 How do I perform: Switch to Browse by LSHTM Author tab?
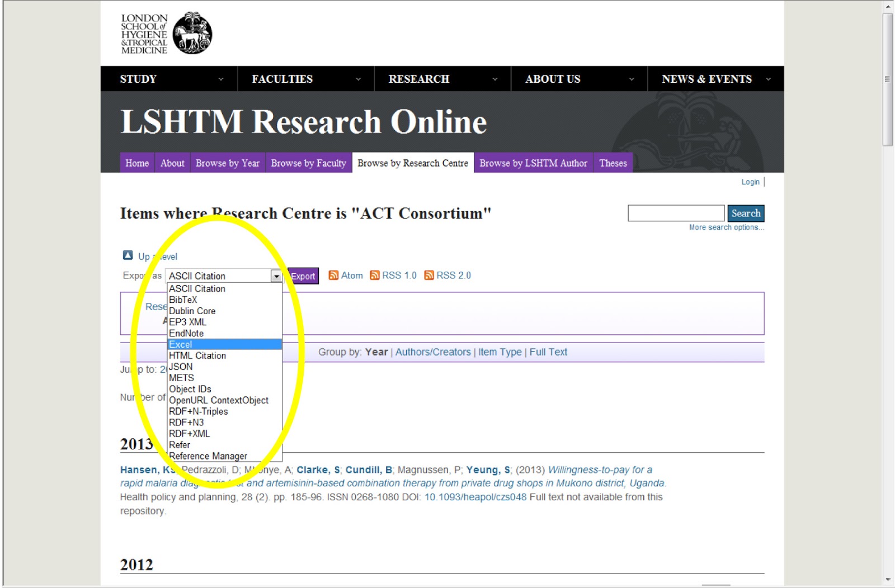(534, 163)
